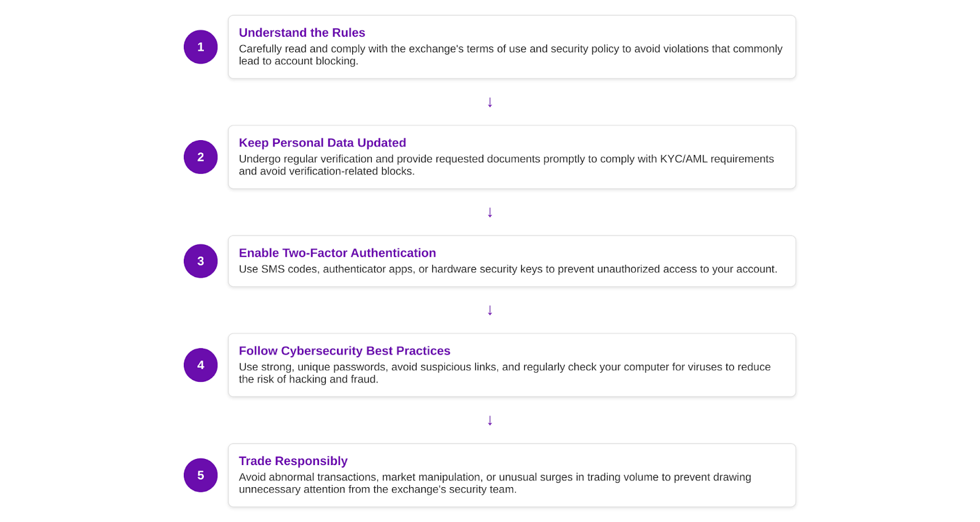
Task: Click the purple step 2 circle
Action: tap(200, 157)
